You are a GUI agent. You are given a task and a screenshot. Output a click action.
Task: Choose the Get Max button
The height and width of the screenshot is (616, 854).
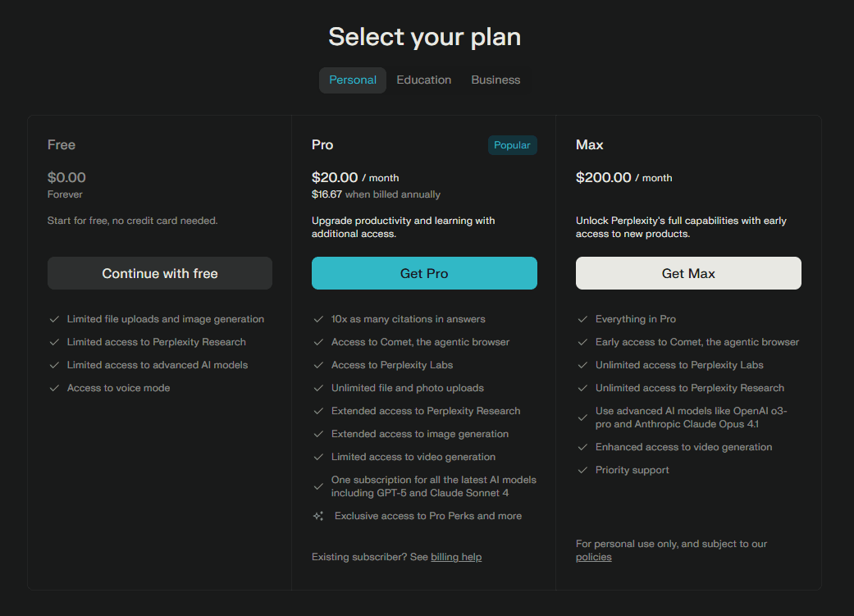coord(688,273)
